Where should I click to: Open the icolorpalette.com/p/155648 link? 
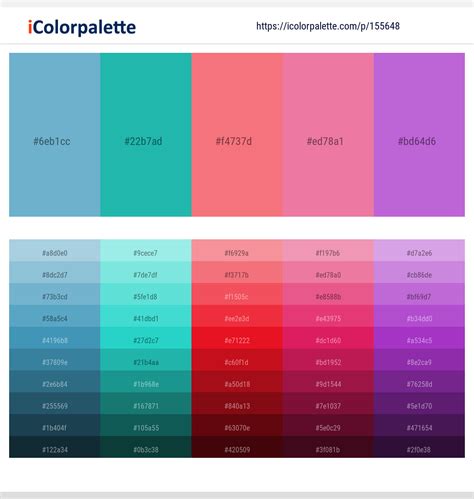(328, 26)
